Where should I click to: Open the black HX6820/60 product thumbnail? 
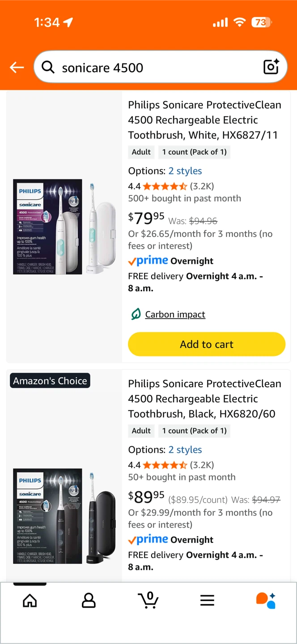63,516
